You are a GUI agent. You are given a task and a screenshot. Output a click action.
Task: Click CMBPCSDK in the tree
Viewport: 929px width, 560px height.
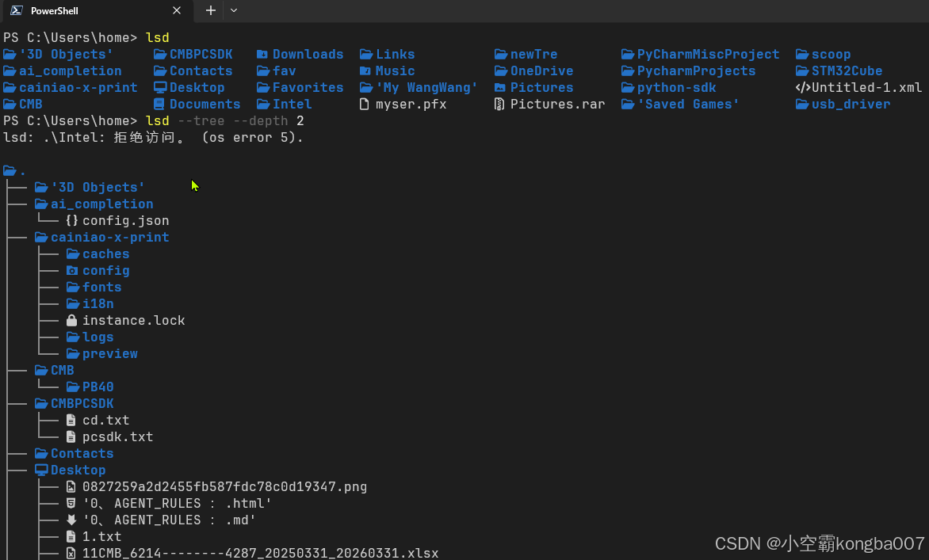82,404
